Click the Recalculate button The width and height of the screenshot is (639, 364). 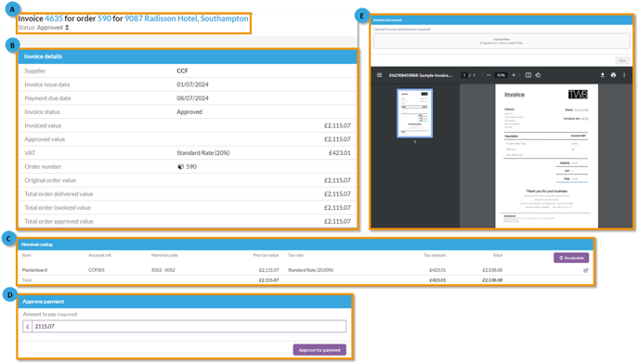(x=571, y=257)
